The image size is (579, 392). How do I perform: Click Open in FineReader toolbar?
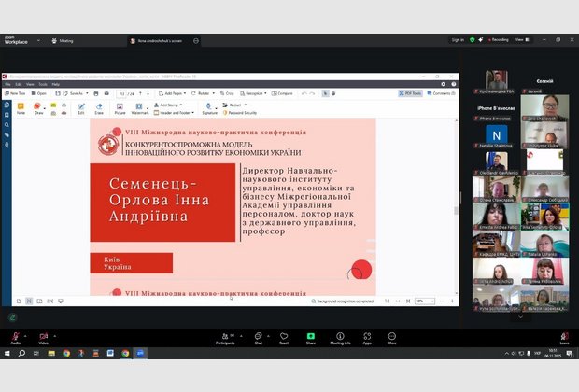click(x=39, y=93)
